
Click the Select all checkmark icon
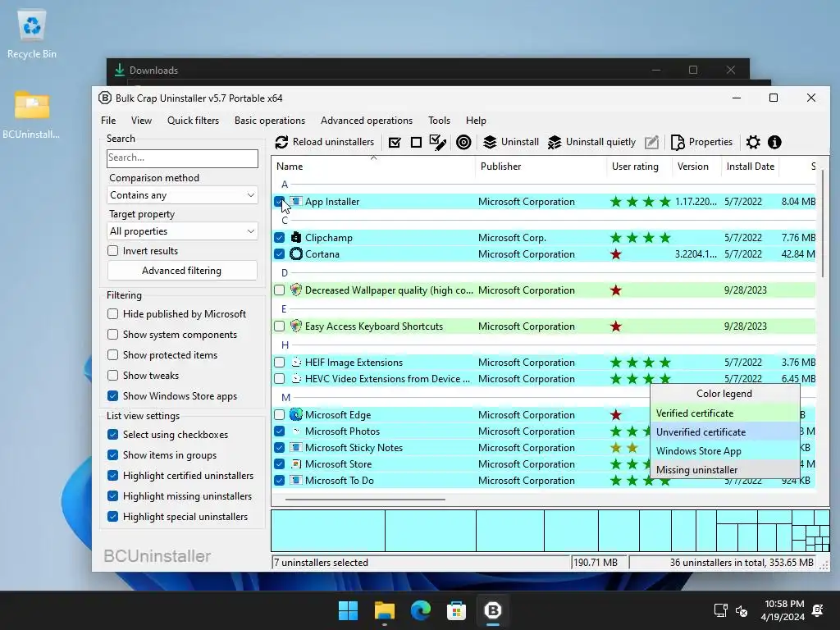(395, 143)
